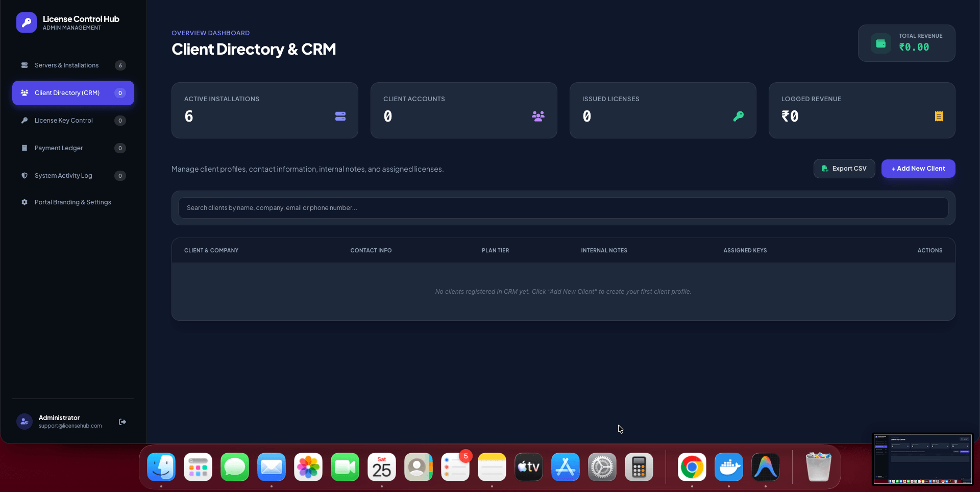The width and height of the screenshot is (980, 492).
Task: Click the INTERNAL NOTES column header
Action: coord(604,251)
